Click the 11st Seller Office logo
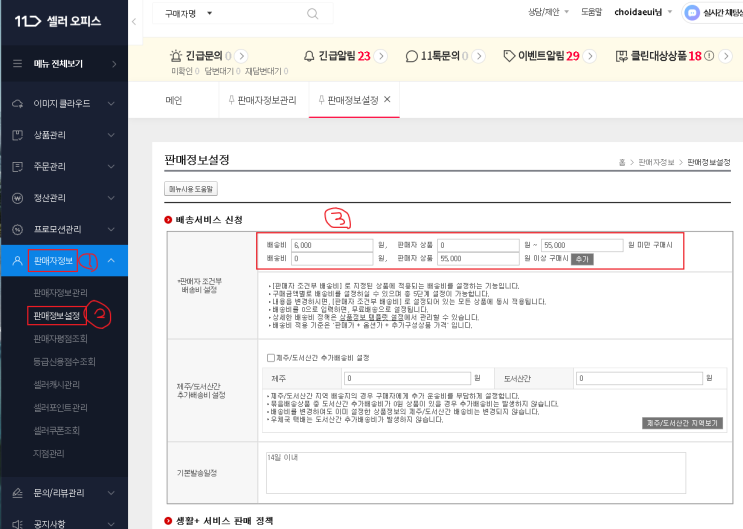The height and width of the screenshot is (529, 743). point(57,21)
